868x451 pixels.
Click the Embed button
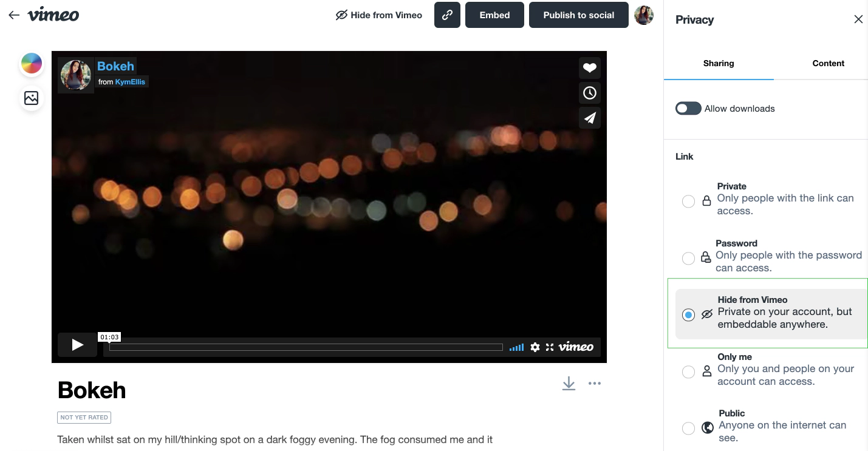point(494,15)
